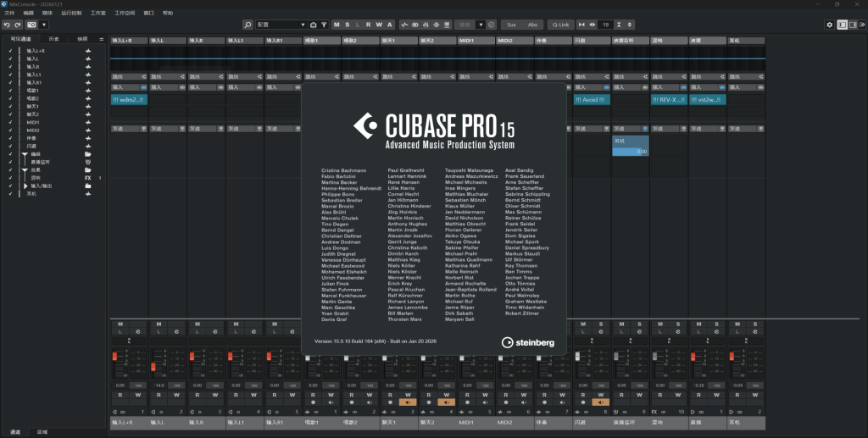Adjust the 输入L+R red fader
Image resolution: width=868 pixels, height=438 pixels.
click(x=115, y=357)
